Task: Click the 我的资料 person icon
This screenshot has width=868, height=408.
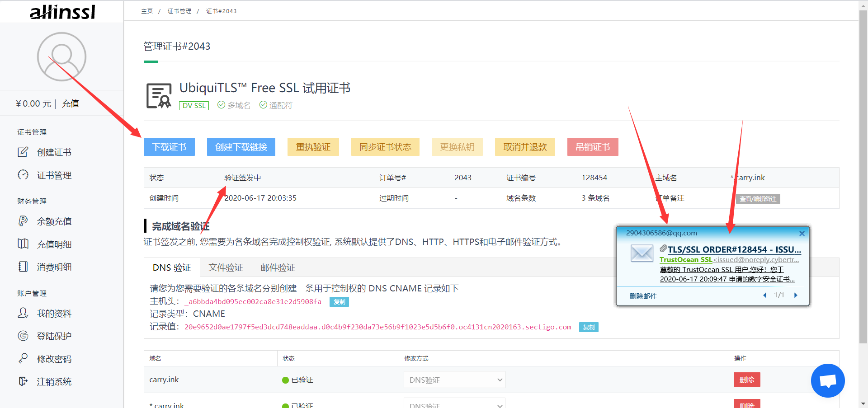Action: tap(23, 313)
